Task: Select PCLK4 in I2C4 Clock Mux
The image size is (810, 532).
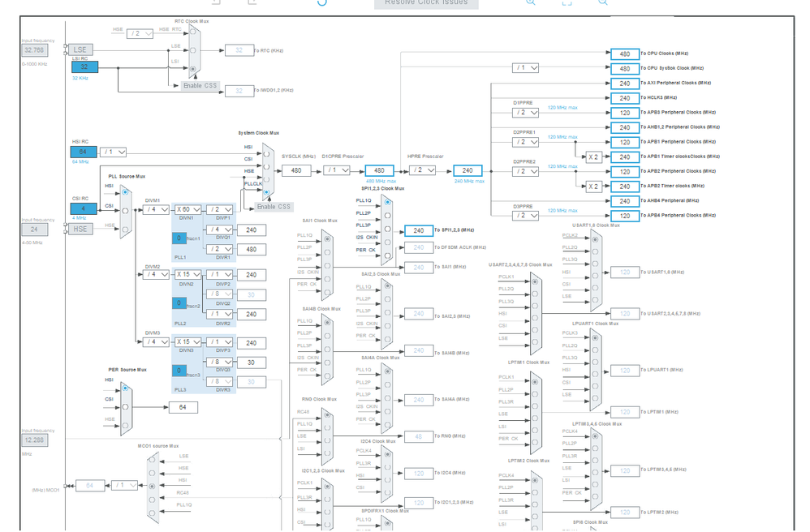Action: coord(387,455)
